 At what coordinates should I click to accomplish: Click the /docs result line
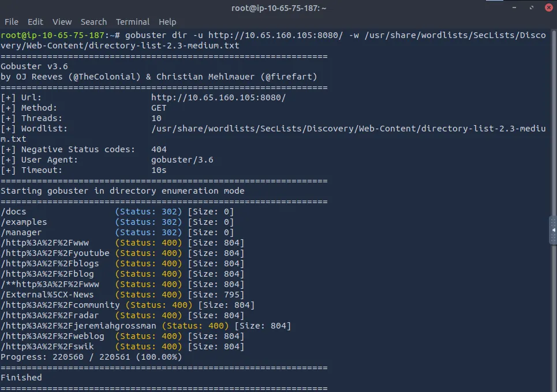14,212
